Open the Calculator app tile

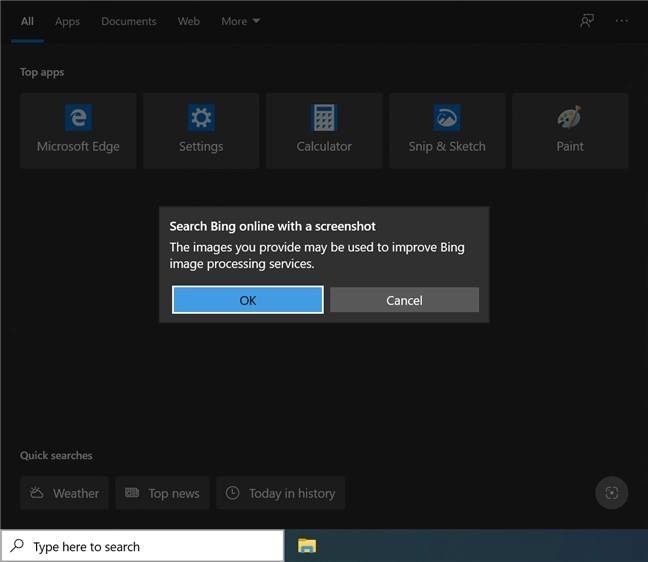(x=324, y=131)
